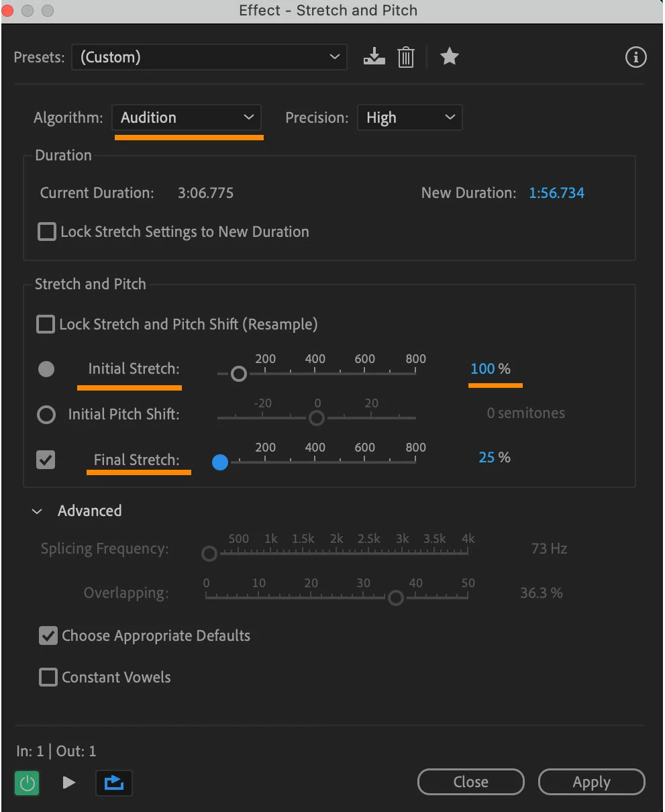The image size is (665, 812).
Task: Open the Algorithm dropdown
Action: click(x=187, y=118)
